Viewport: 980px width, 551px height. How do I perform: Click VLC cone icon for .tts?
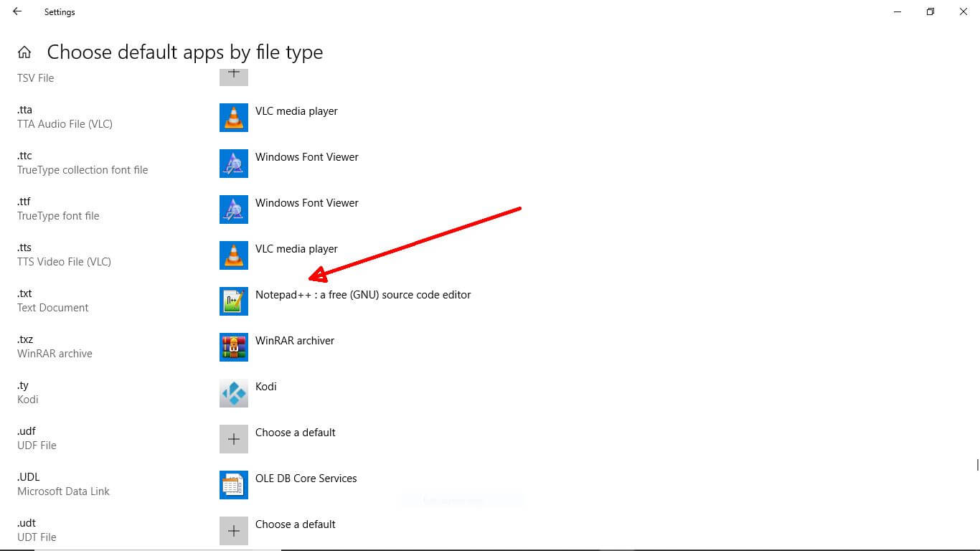coord(234,255)
